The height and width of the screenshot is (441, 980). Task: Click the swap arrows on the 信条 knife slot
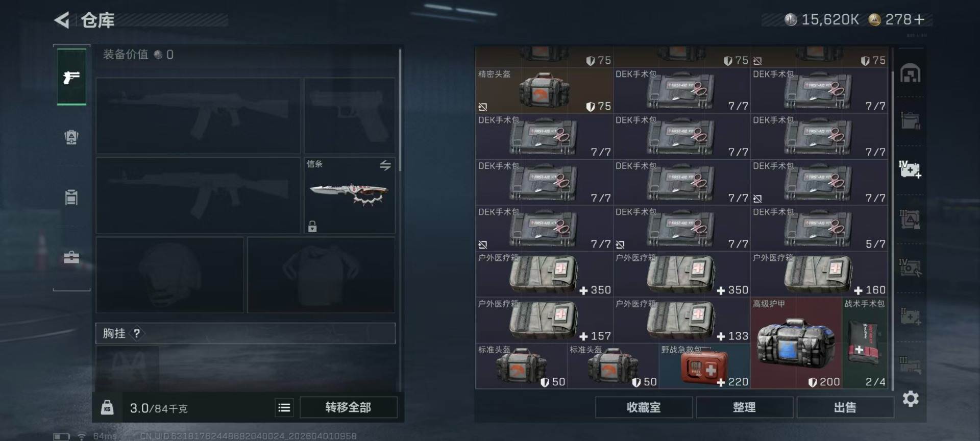(x=385, y=165)
